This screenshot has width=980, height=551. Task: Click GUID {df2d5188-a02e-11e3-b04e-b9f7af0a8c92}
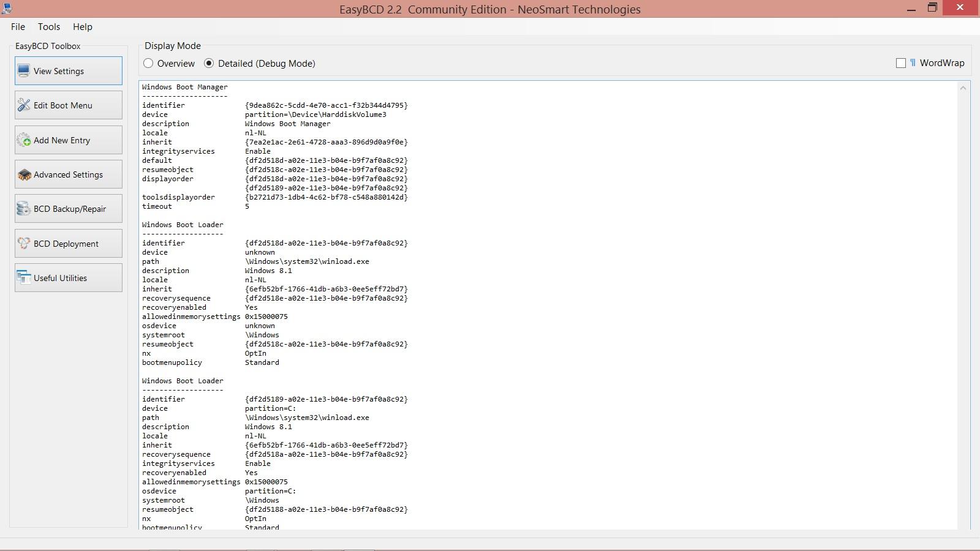click(x=326, y=509)
